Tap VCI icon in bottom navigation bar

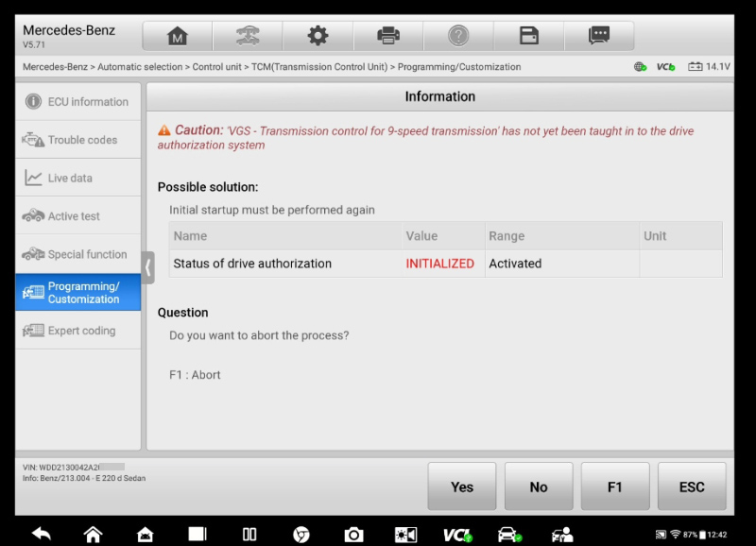tap(457, 535)
